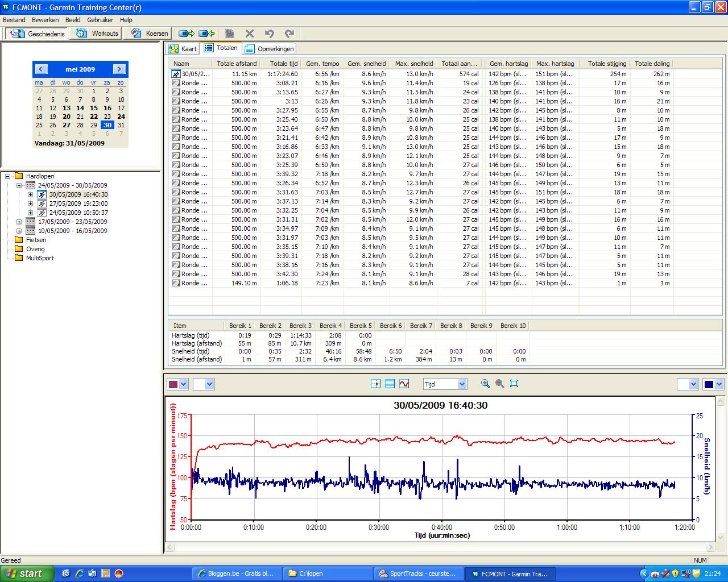The width and height of the screenshot is (728, 582).
Task: Click the Windows start button
Action: [x=27, y=573]
